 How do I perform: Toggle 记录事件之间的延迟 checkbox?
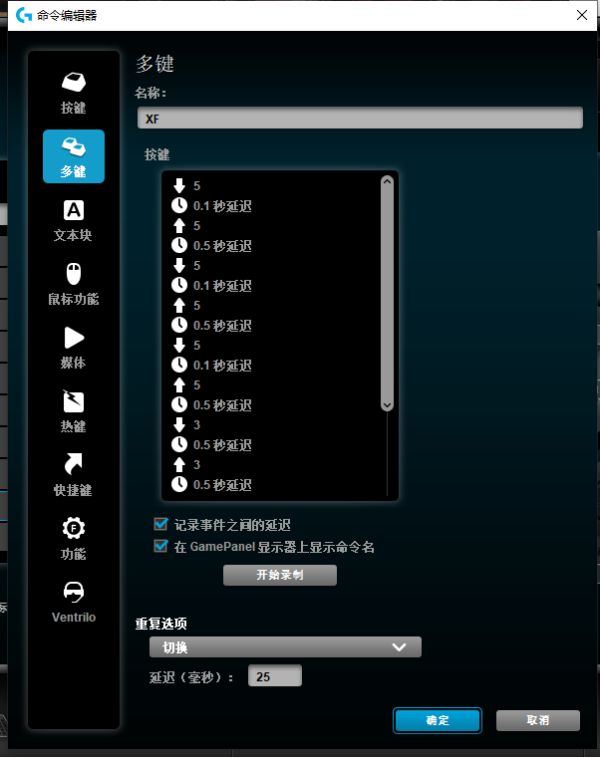click(x=160, y=524)
